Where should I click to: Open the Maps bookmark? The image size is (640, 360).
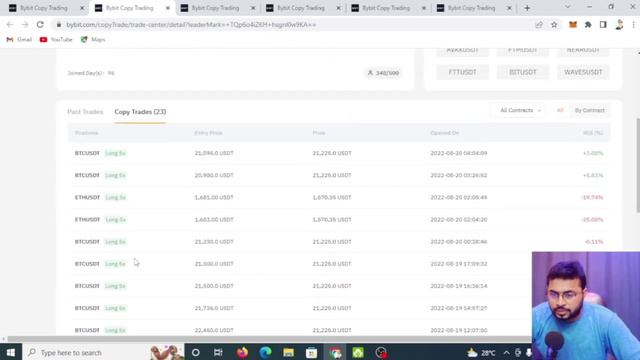click(93, 40)
